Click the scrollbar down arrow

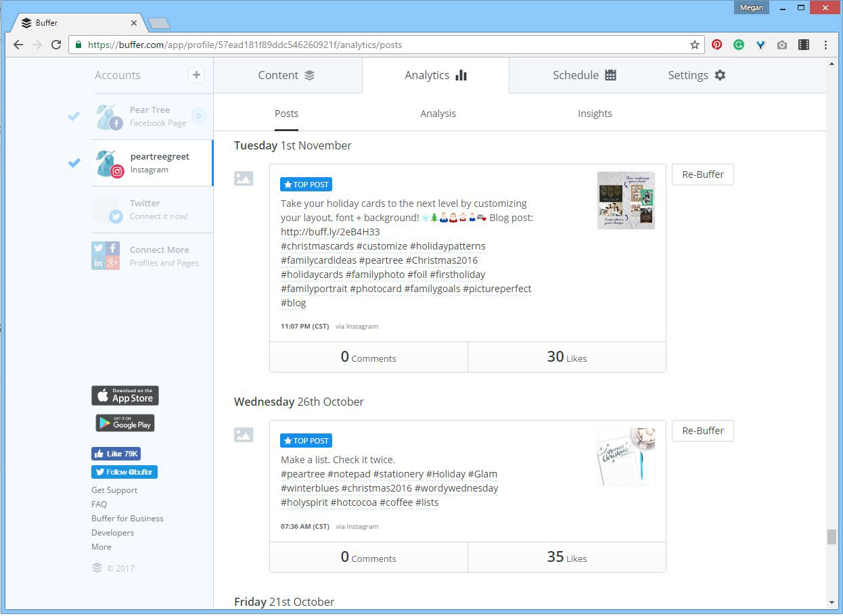pos(831,602)
